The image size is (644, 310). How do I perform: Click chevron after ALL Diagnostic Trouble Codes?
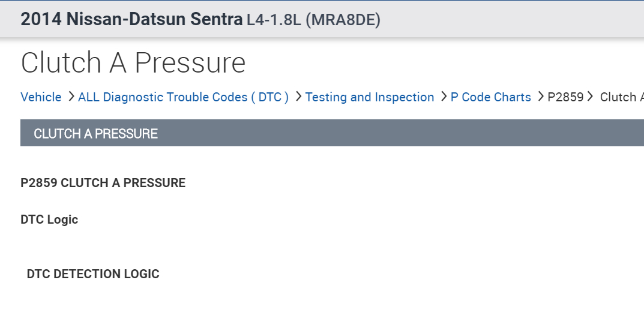click(x=298, y=97)
